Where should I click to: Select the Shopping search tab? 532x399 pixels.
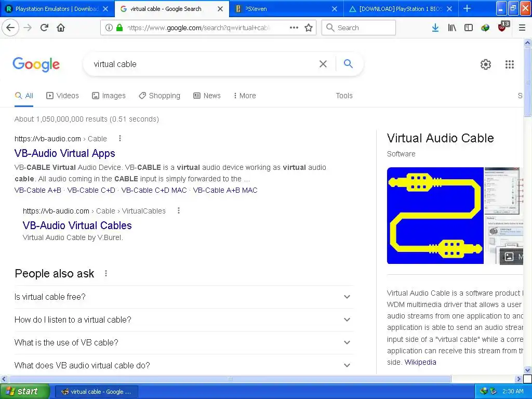point(159,96)
